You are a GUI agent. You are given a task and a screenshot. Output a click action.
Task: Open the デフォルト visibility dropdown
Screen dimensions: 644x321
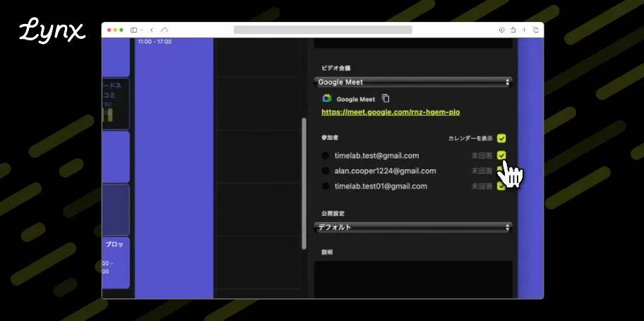click(413, 227)
